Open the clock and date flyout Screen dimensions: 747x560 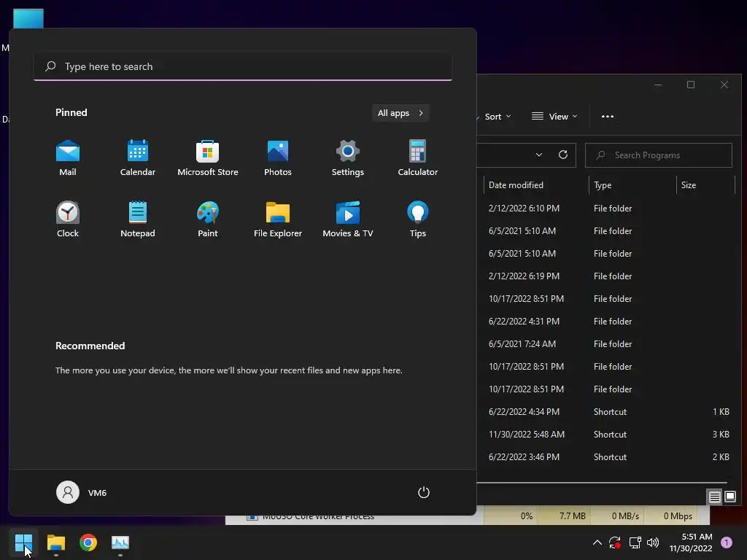691,542
